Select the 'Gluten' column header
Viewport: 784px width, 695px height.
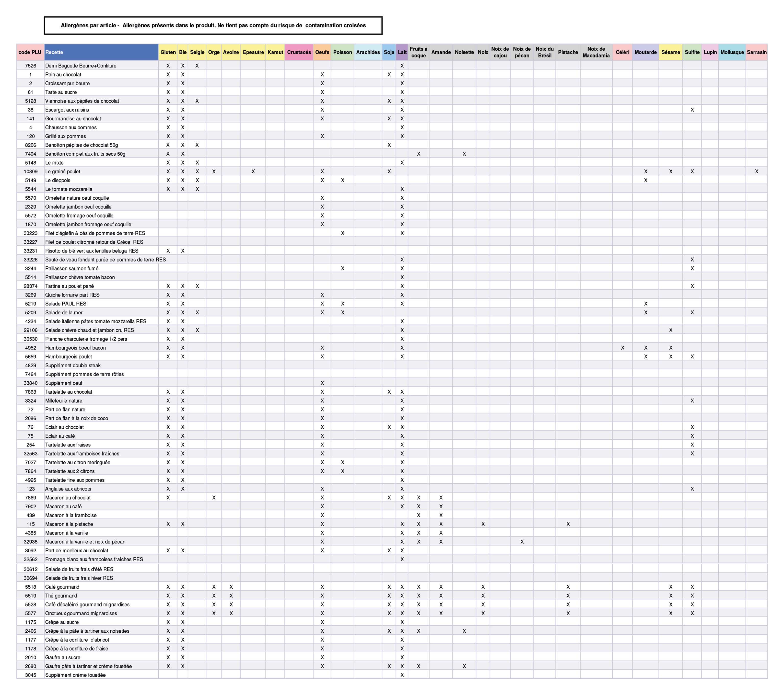click(x=168, y=52)
